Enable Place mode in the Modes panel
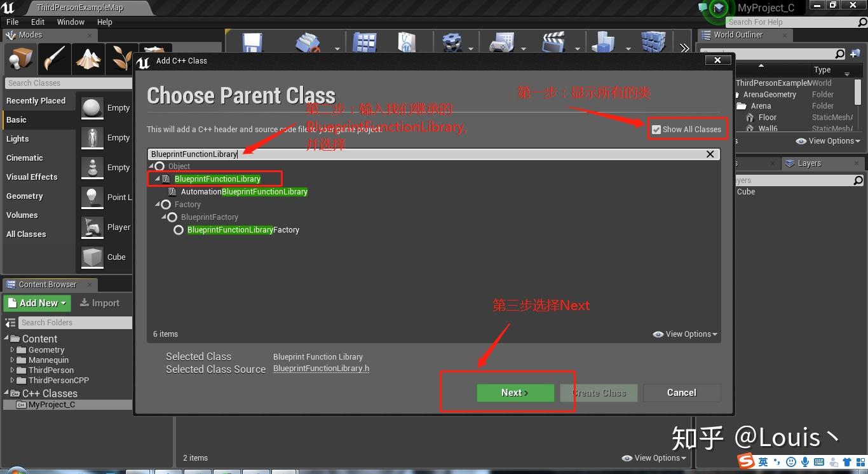 (19, 58)
